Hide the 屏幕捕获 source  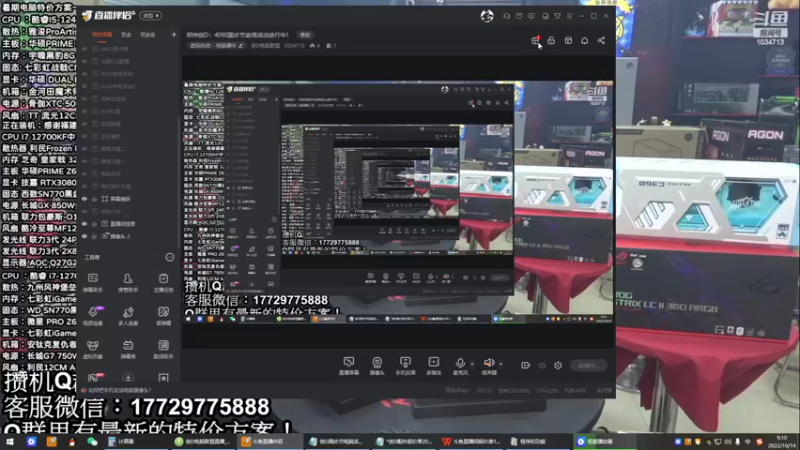click(85, 199)
